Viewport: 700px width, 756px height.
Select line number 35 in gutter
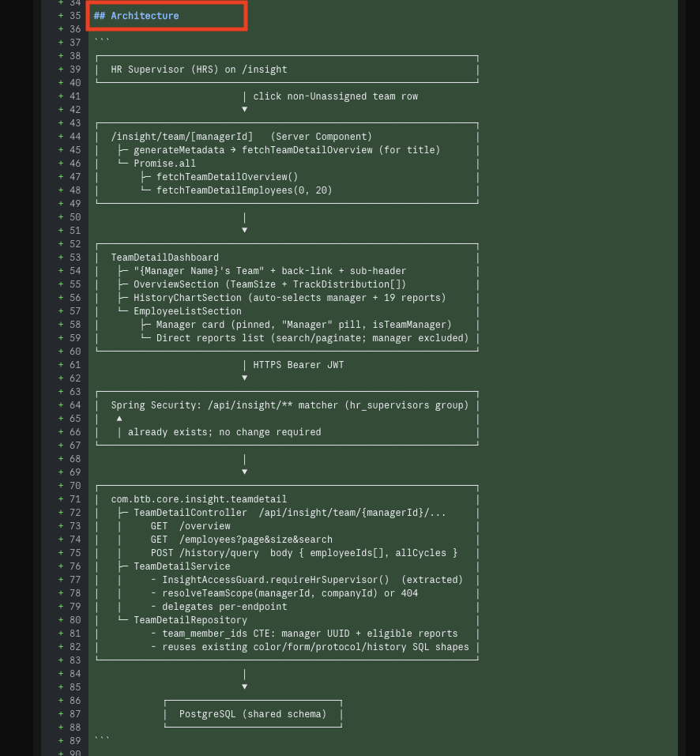click(x=75, y=16)
